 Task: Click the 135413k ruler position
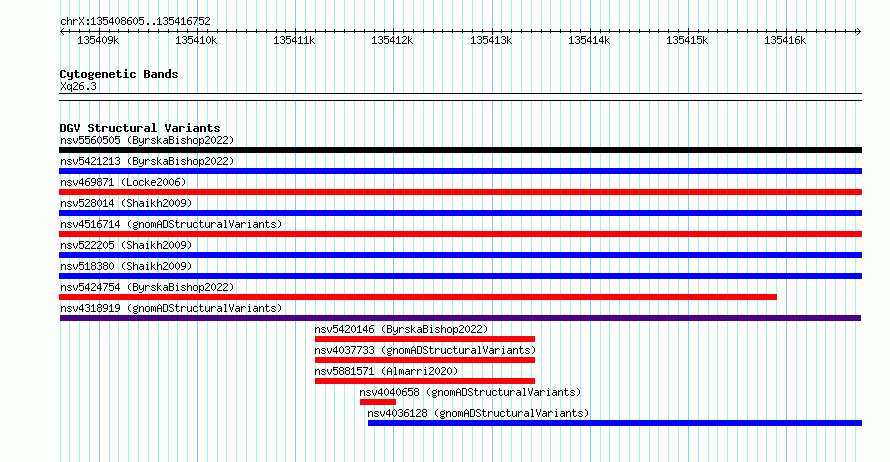coord(492,40)
